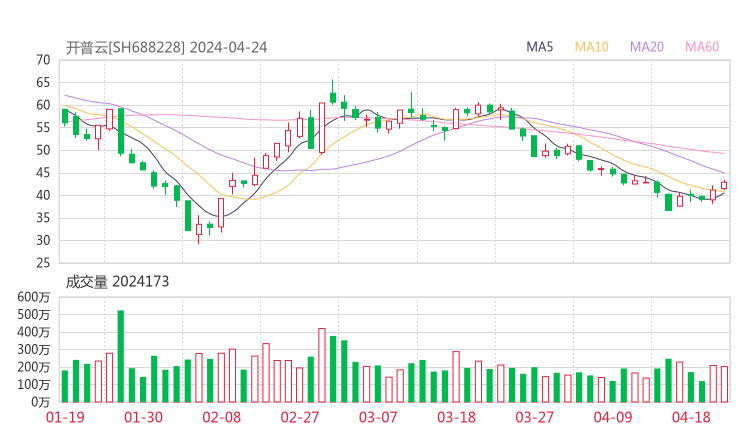The height and width of the screenshot is (440, 740).
Task: Select the 02-27 date marker
Action: pyautogui.click(x=300, y=417)
